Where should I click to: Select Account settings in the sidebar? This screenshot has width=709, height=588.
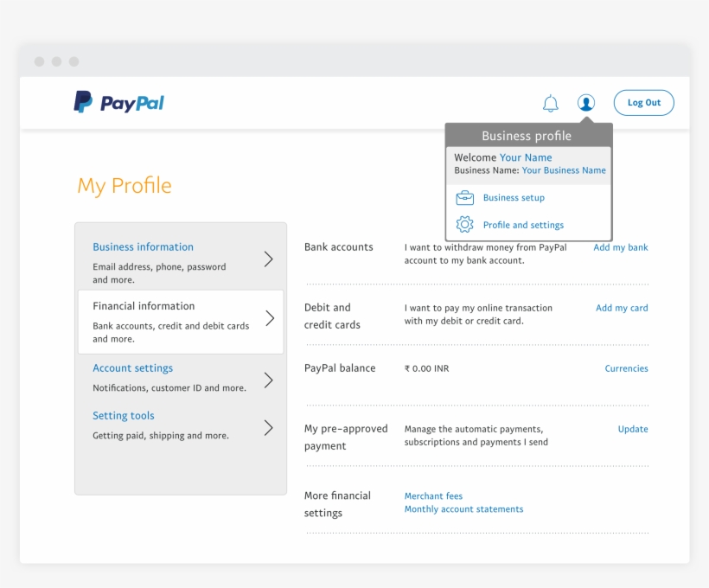[132, 367]
